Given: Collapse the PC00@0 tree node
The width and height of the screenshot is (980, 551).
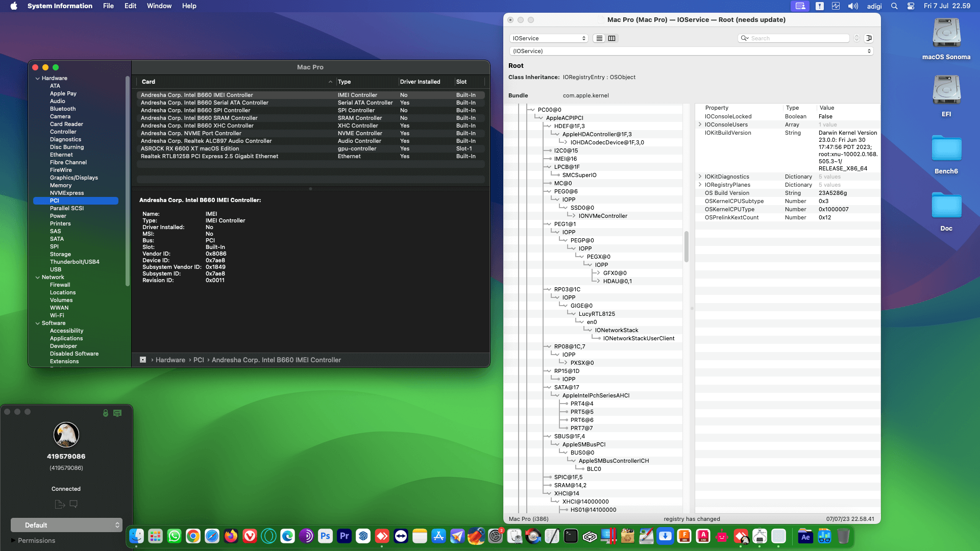Looking at the screenshot, I should point(532,110).
